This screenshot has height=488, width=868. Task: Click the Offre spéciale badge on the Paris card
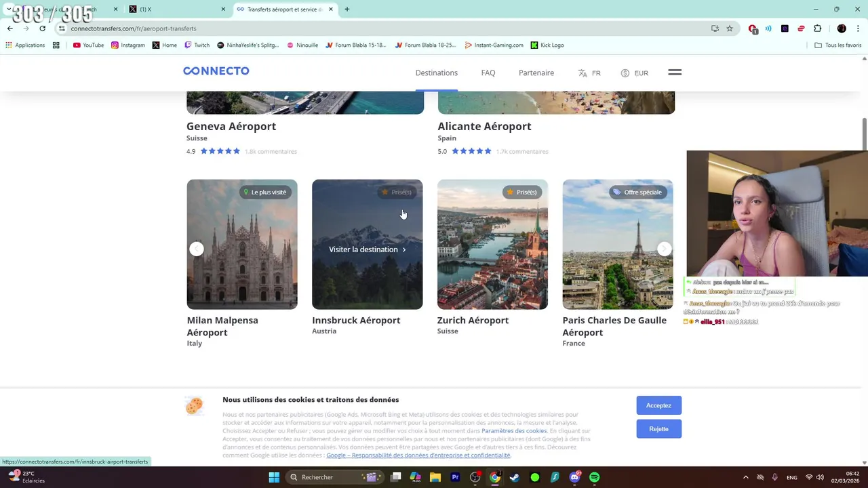click(x=637, y=192)
